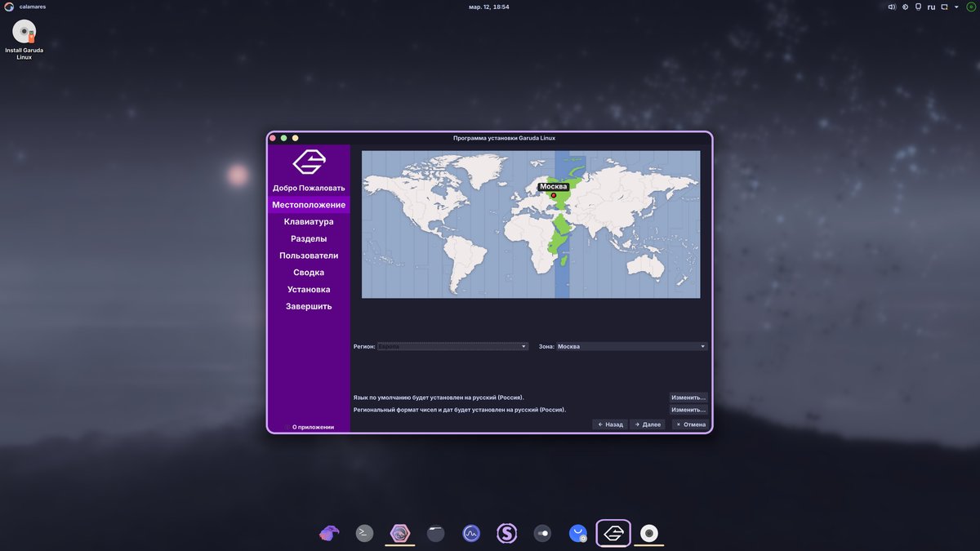Click Изменить for the default language
Image resolution: width=980 pixels, height=551 pixels.
coord(688,398)
